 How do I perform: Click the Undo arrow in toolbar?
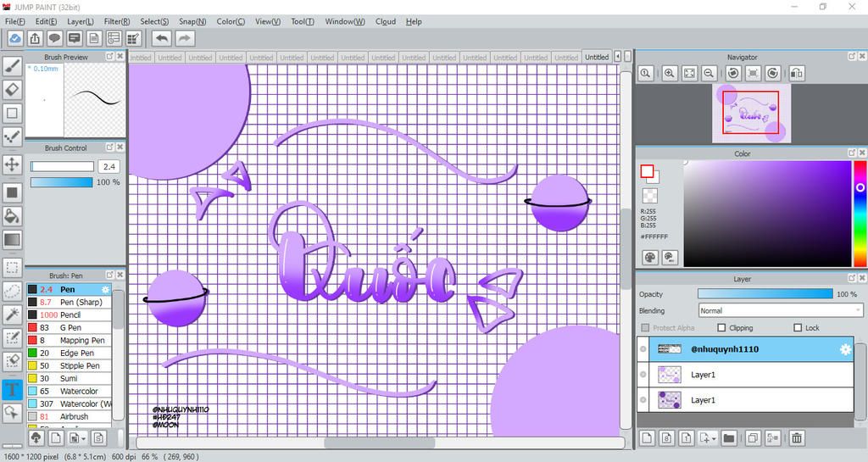coord(162,38)
